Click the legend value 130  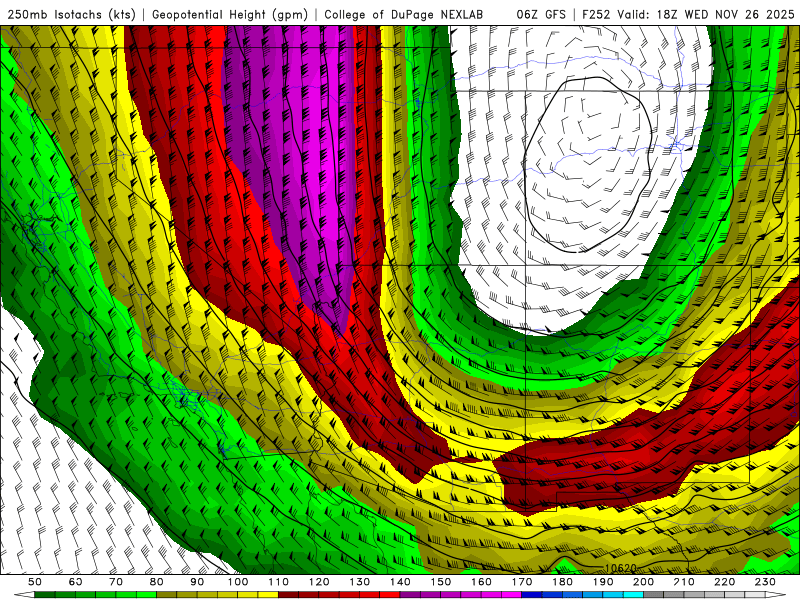tap(360, 582)
